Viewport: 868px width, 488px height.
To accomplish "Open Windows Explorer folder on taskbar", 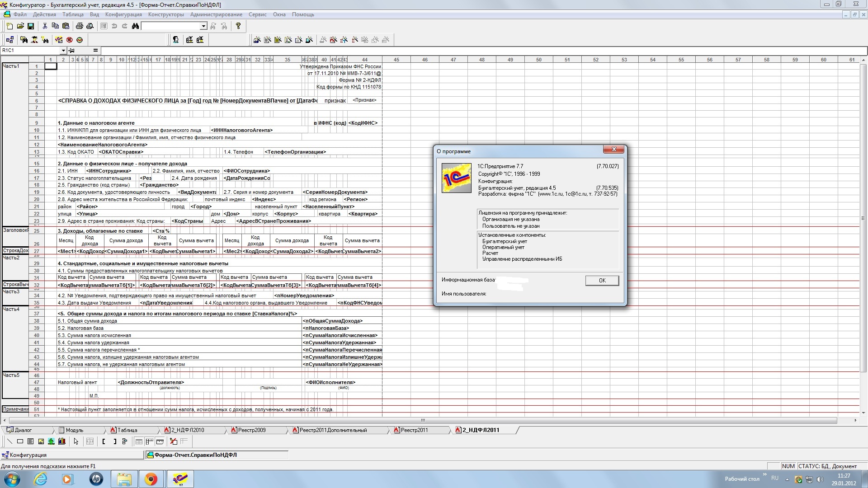I will 124,479.
